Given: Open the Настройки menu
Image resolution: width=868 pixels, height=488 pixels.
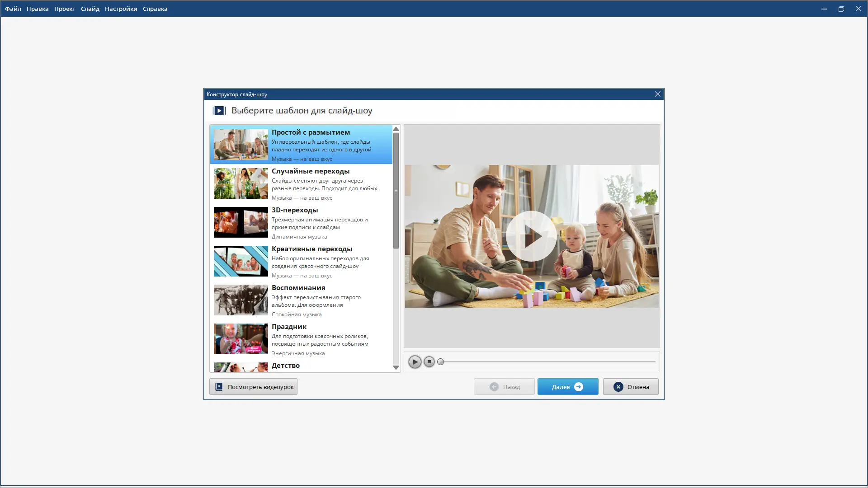Looking at the screenshot, I should [x=121, y=9].
